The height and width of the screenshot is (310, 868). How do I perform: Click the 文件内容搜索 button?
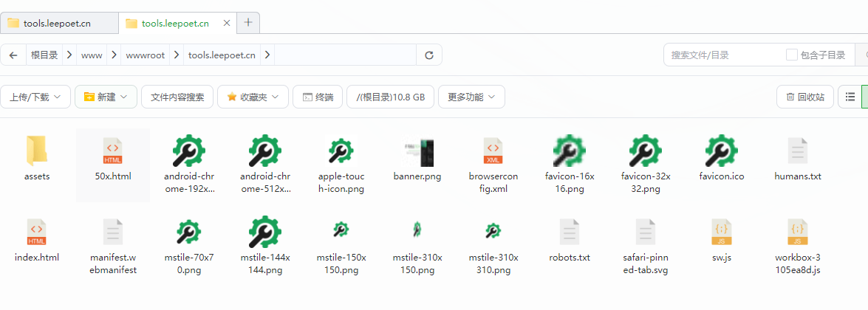click(177, 97)
